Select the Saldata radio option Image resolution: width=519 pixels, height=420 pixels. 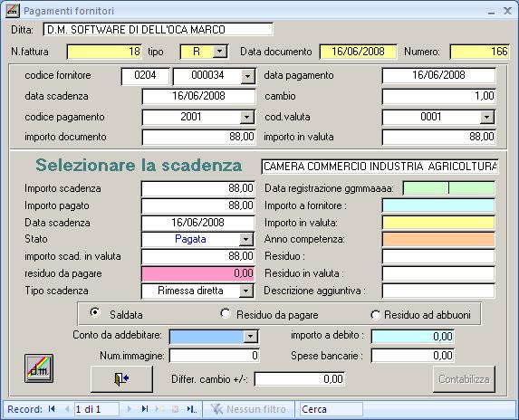(x=95, y=312)
